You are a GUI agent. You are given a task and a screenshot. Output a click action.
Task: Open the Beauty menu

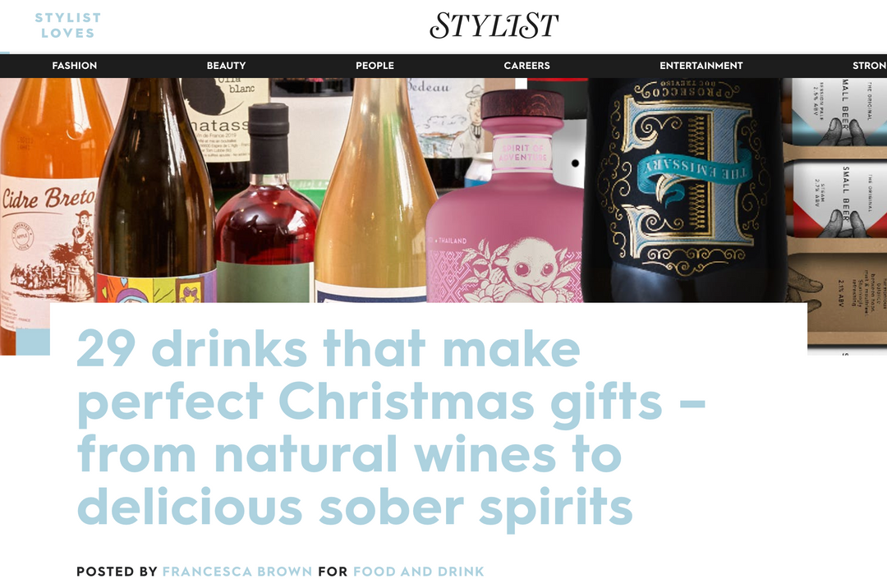pos(227,66)
